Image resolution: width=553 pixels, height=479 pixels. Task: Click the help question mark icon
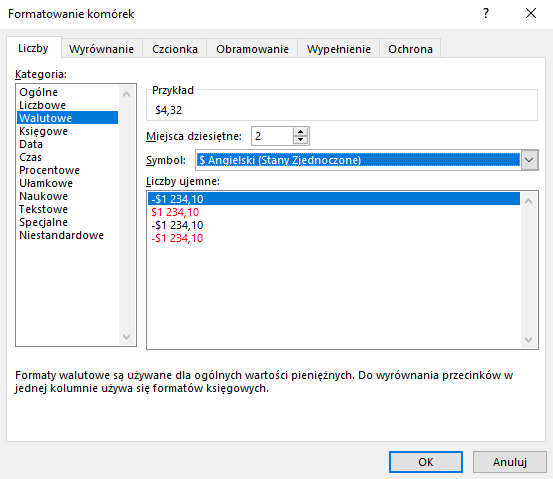point(486,13)
